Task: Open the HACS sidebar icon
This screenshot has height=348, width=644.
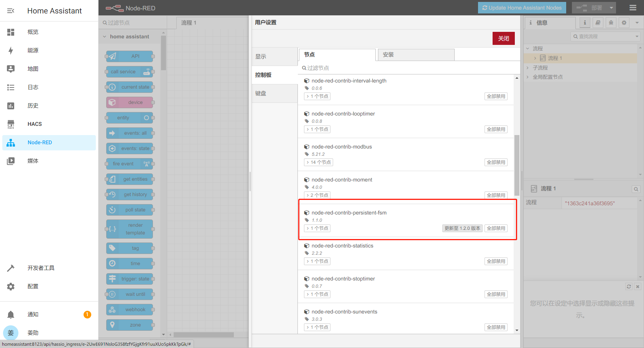Action: point(11,124)
